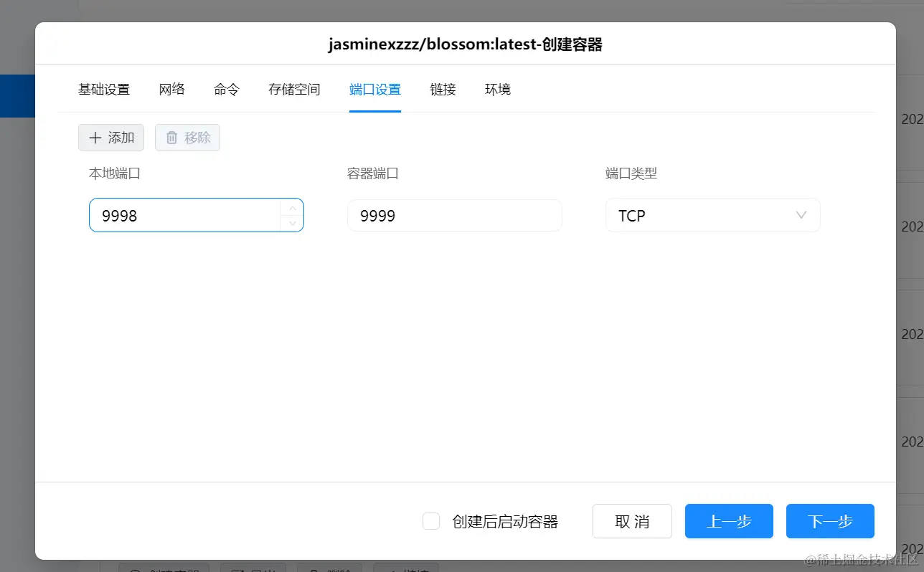This screenshot has width=924, height=572.
Task: Switch to the 存储空间 tab
Action: point(293,89)
